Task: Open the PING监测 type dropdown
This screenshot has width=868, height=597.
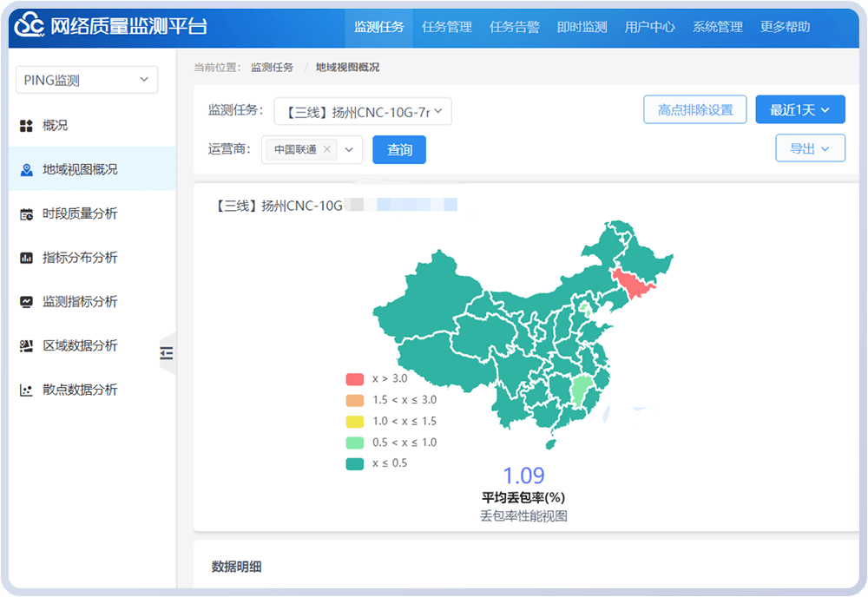Action: [87, 80]
